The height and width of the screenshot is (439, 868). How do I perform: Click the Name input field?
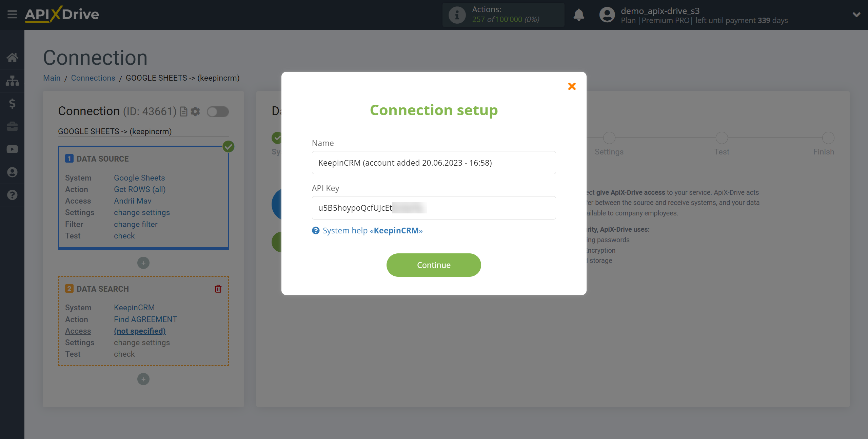(x=434, y=163)
